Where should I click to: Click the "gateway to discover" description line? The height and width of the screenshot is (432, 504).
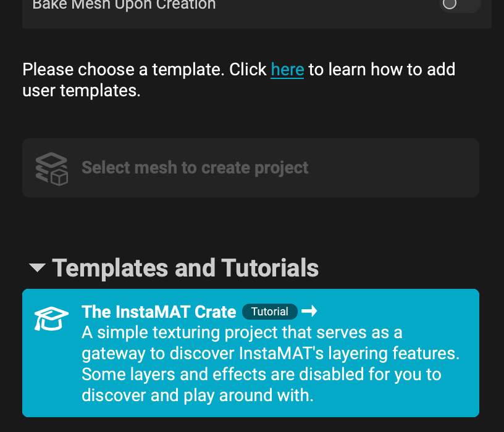tap(271, 354)
